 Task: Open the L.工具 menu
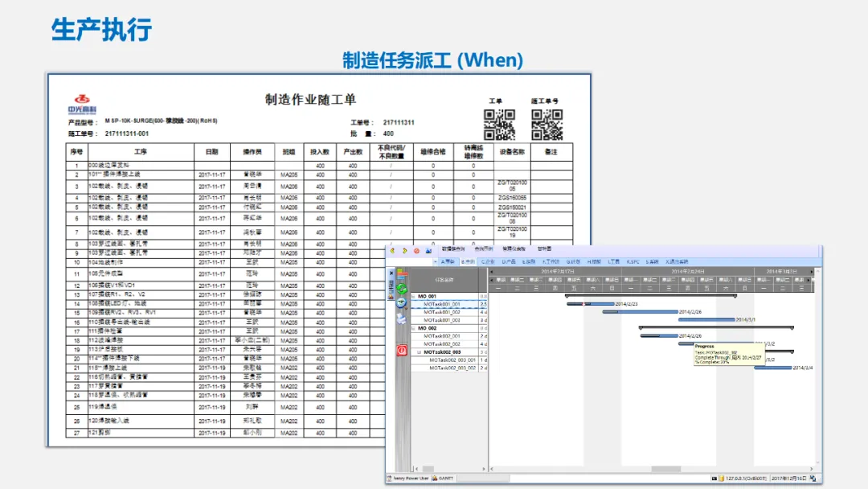(613, 262)
